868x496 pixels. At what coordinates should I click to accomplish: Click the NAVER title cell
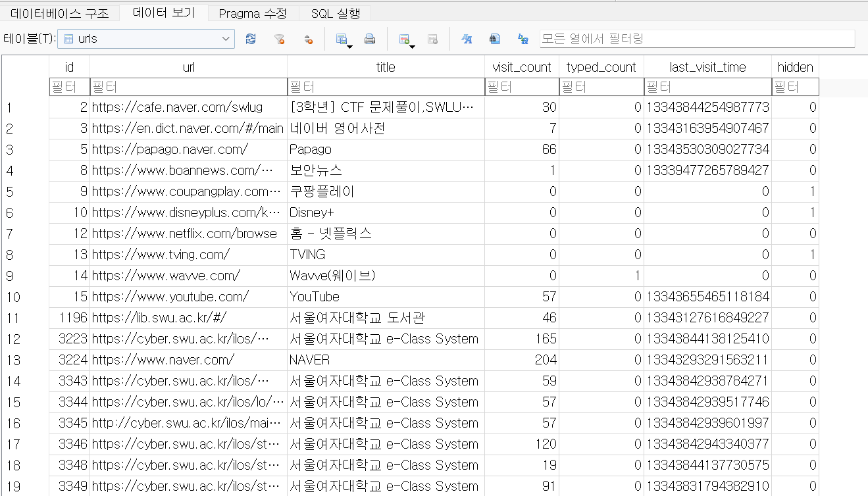pyautogui.click(x=386, y=360)
